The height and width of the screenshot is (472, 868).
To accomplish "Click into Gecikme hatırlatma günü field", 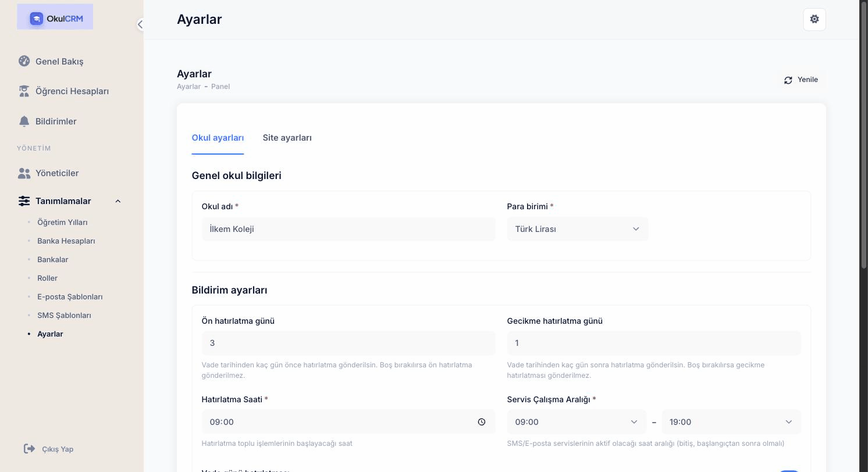I will (x=654, y=343).
